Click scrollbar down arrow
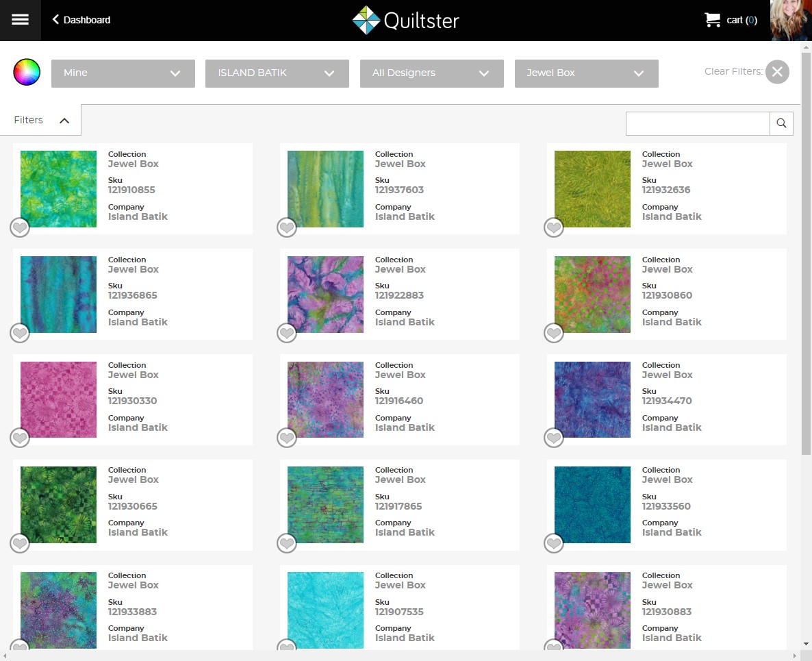The height and width of the screenshot is (661, 812). click(806, 644)
